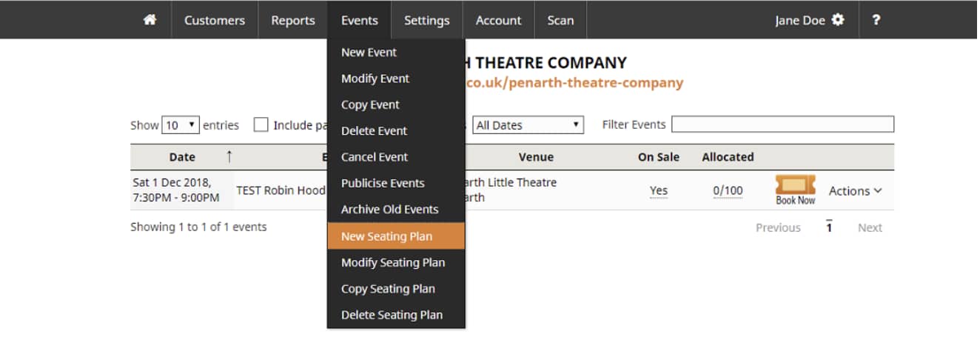
Task: Expand the Actions dropdown for Robin Hood event
Action: click(x=855, y=191)
